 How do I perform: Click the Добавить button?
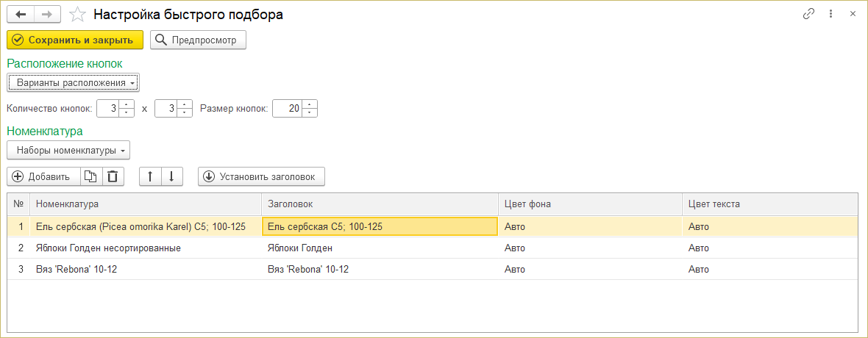pos(43,176)
